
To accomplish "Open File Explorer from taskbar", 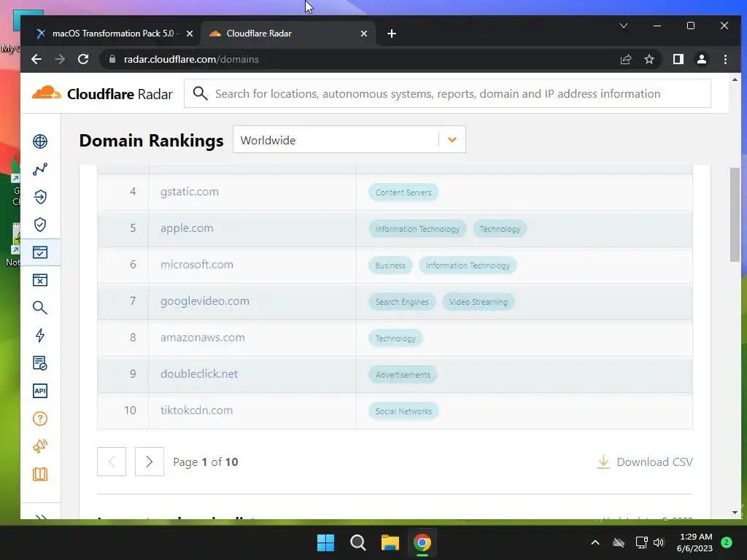I will 390,542.
